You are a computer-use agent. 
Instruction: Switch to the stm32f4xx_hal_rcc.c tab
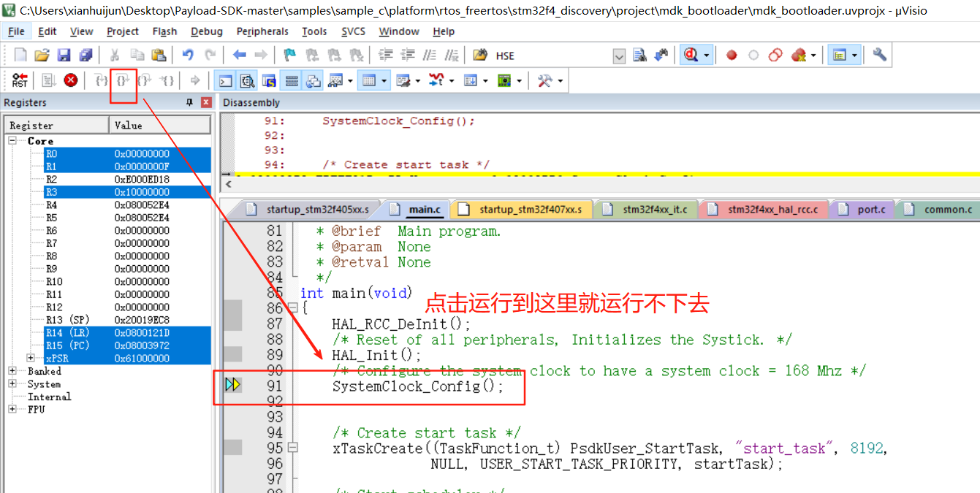click(764, 210)
